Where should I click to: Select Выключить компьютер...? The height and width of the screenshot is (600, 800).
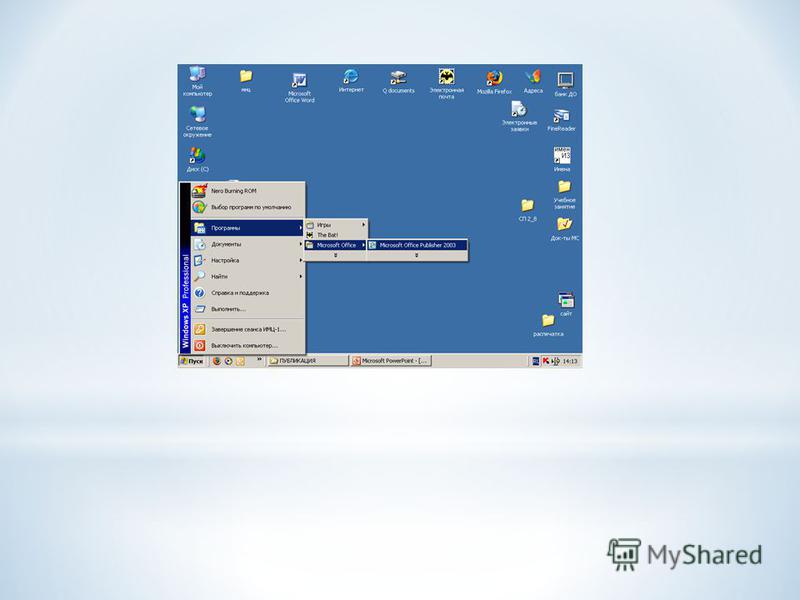pos(248,345)
